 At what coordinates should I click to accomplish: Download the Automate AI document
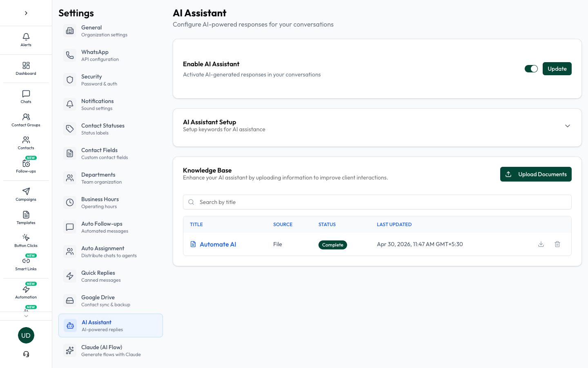[541, 244]
